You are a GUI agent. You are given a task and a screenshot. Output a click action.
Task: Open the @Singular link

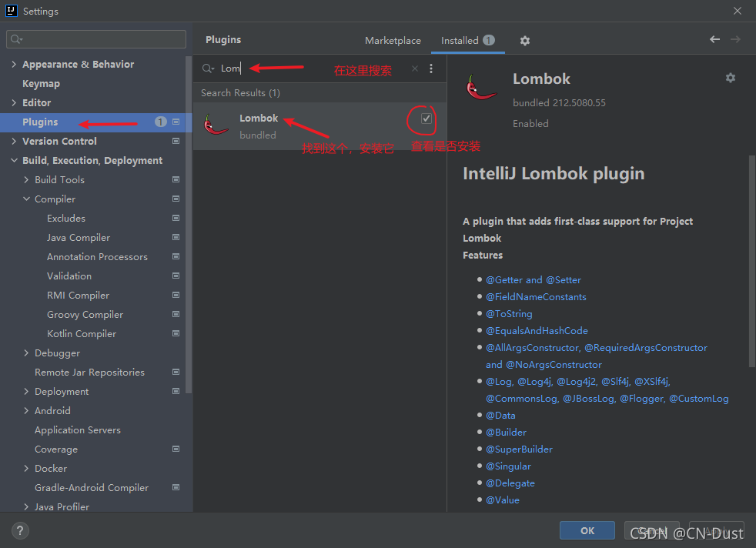(508, 466)
